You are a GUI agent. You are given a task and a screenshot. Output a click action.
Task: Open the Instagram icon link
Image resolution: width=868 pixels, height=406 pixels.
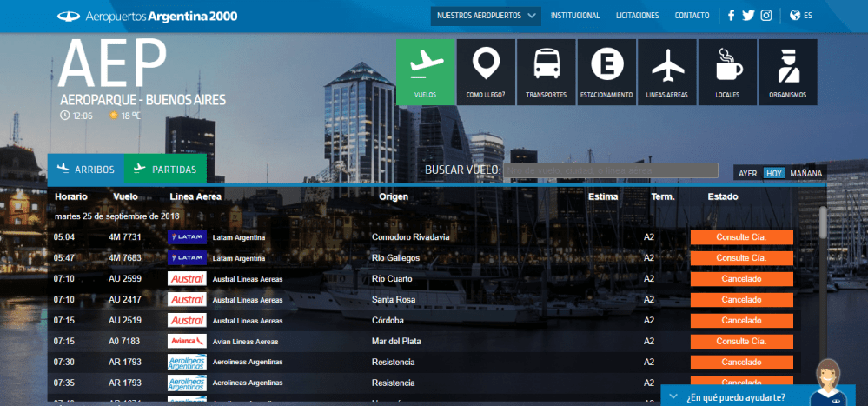[x=766, y=16]
